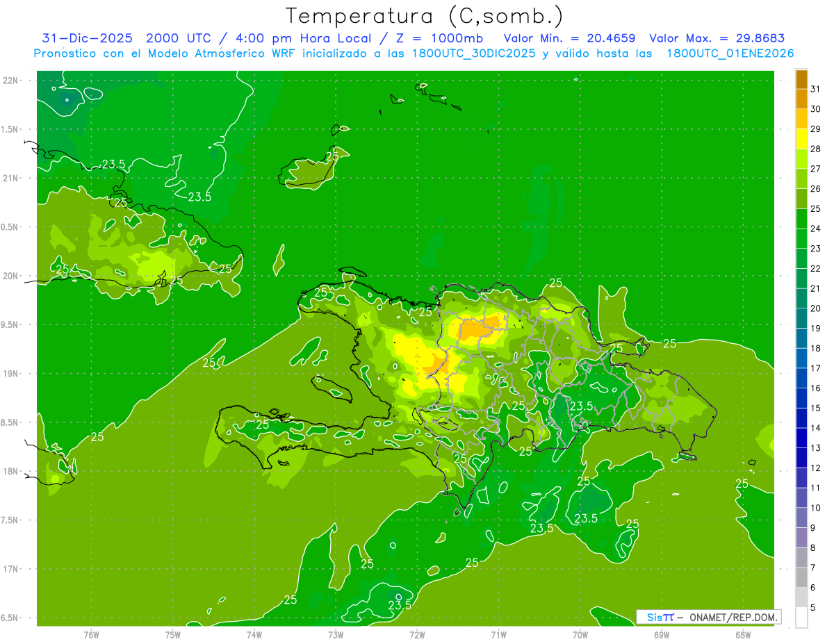Pick the light gray swatch between 6 and 7
The image size is (834, 644).
[x=801, y=578]
